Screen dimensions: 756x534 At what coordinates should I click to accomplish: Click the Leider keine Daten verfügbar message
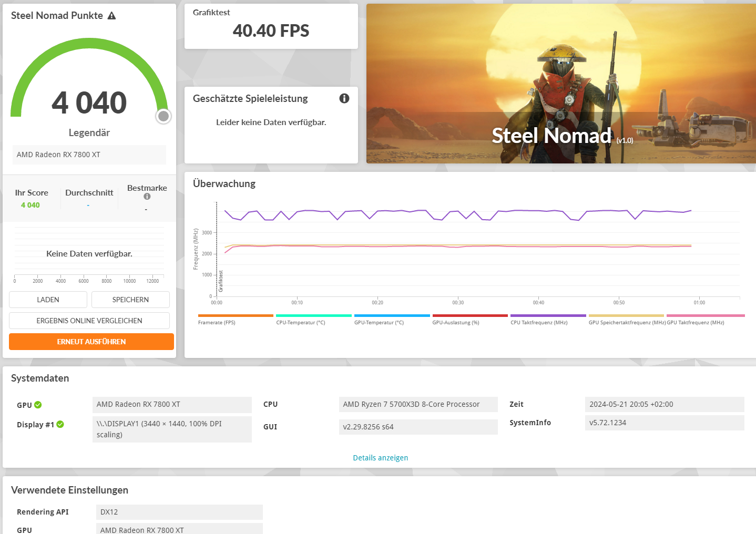271,122
